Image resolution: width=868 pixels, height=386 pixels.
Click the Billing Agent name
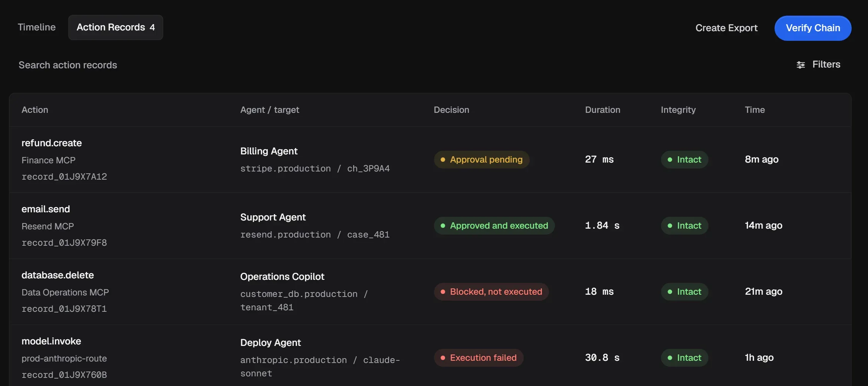tap(269, 151)
